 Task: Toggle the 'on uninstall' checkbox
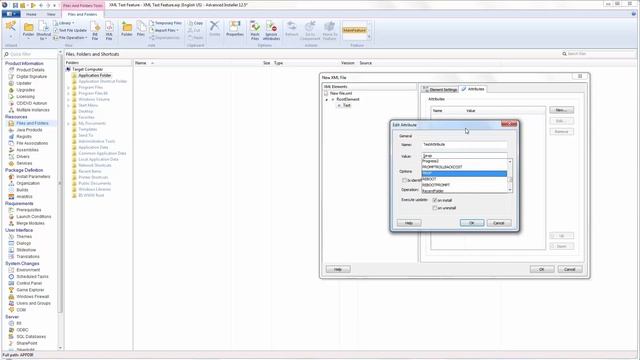(435, 208)
